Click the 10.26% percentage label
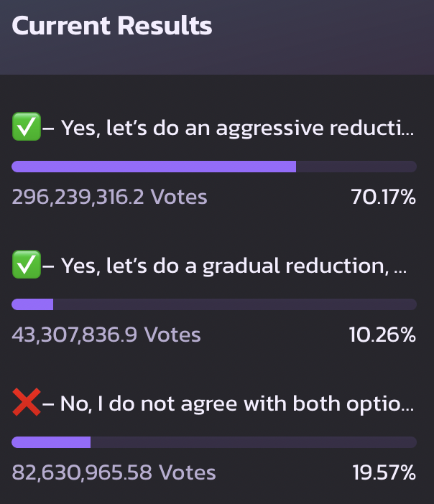 pyautogui.click(x=382, y=335)
